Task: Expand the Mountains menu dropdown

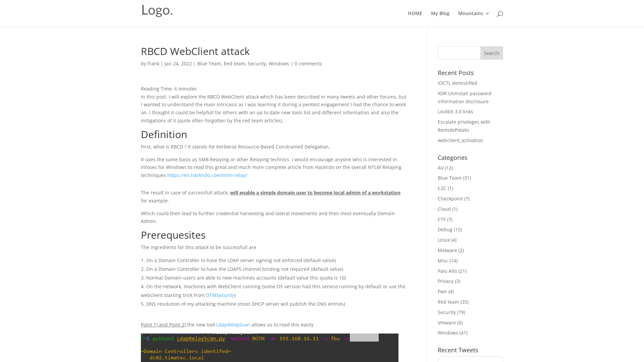Action: 474,13
